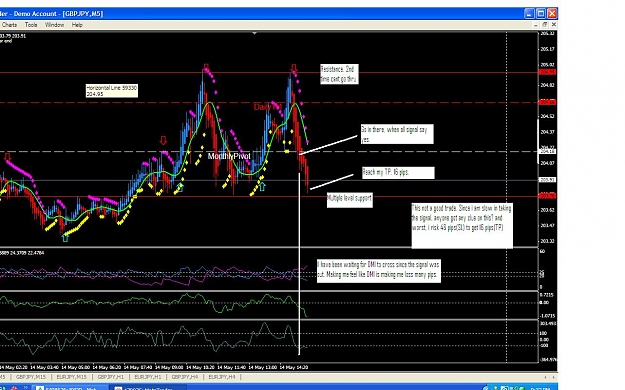Click the 14 May 14:20 time label
625x390 pixels.
pyautogui.click(x=294, y=367)
